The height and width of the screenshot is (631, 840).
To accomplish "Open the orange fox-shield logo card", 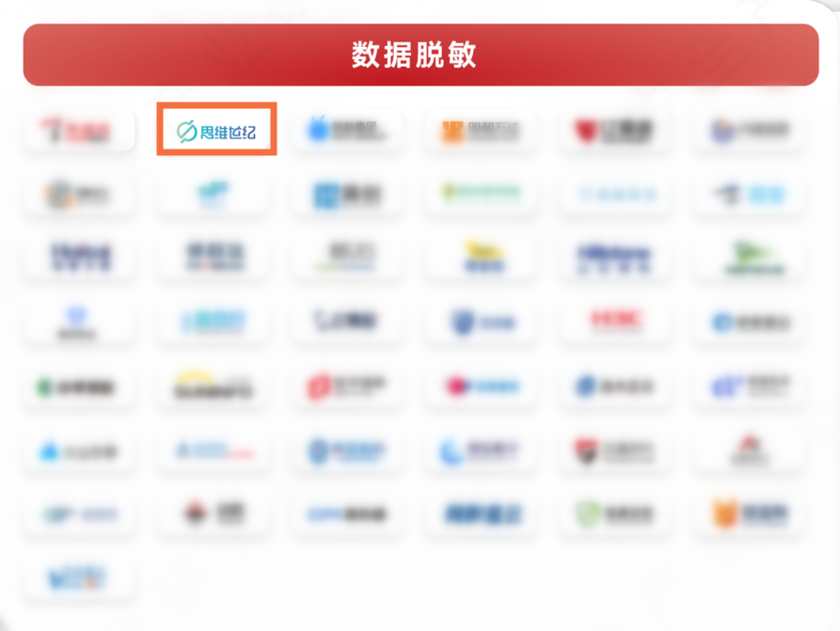I will tap(749, 514).
